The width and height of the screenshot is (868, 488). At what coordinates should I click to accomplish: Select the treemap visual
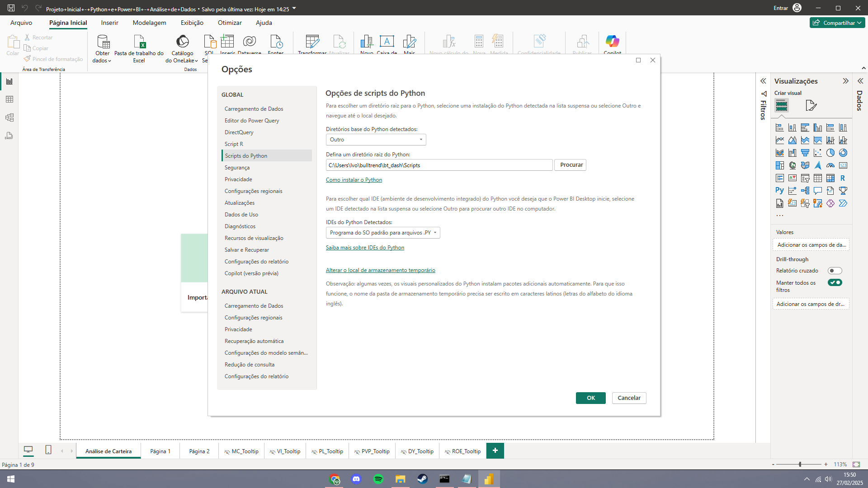pos(780,165)
